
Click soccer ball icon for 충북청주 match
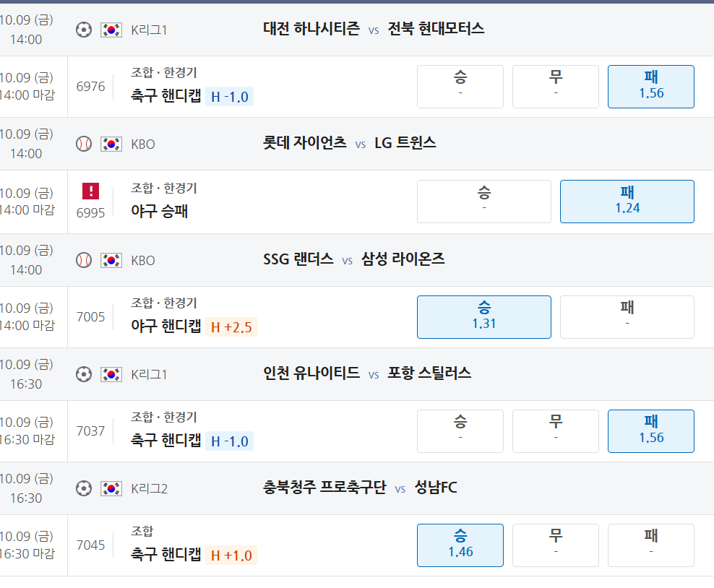pyautogui.click(x=84, y=489)
